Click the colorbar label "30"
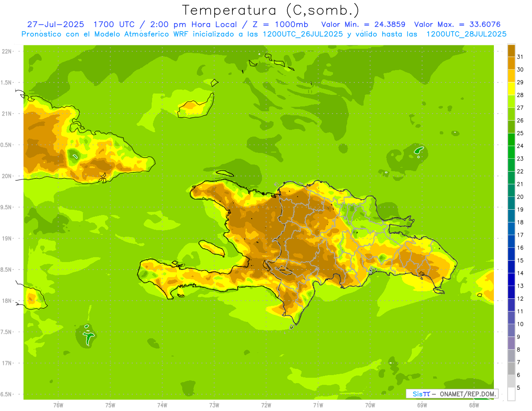532x411 pixels. coord(520,70)
